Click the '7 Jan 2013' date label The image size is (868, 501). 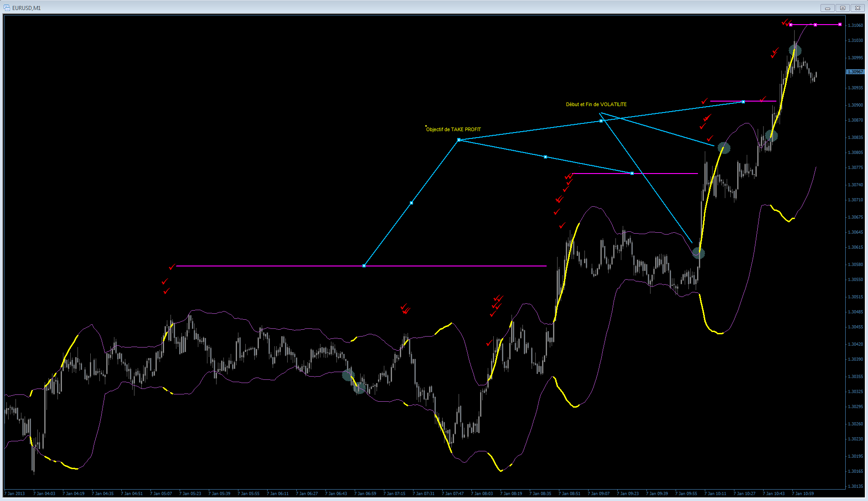15,494
